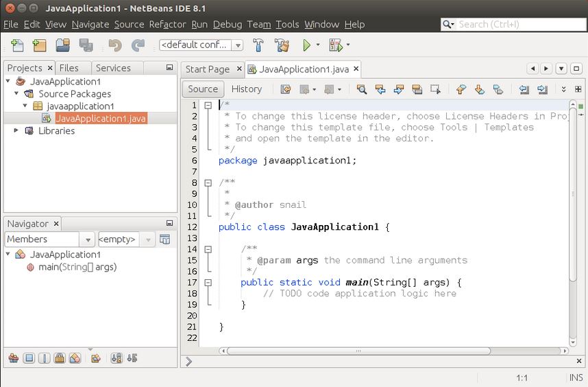Click the editor vertical scrollbar
Viewport: 588px width, 387px height.
click(573, 195)
